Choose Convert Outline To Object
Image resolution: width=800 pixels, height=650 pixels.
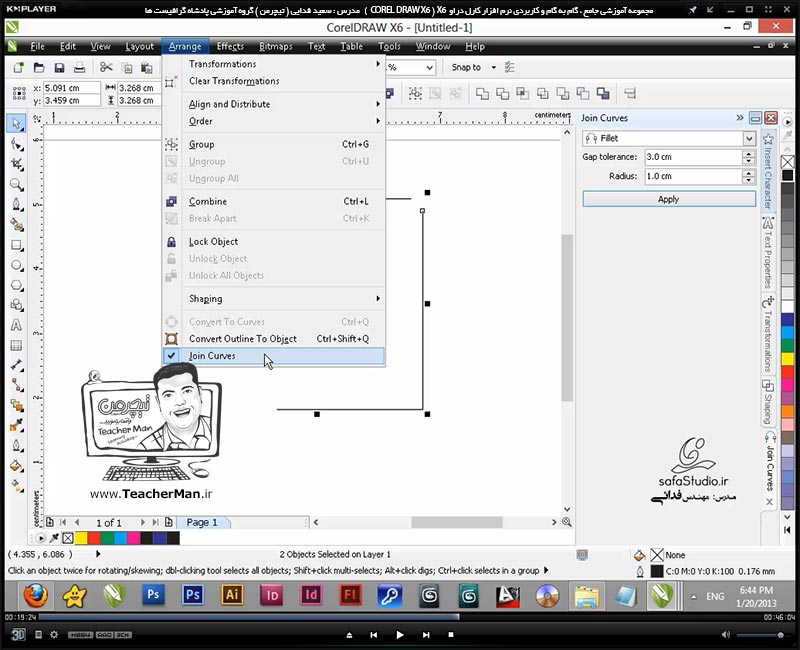[x=273, y=339]
